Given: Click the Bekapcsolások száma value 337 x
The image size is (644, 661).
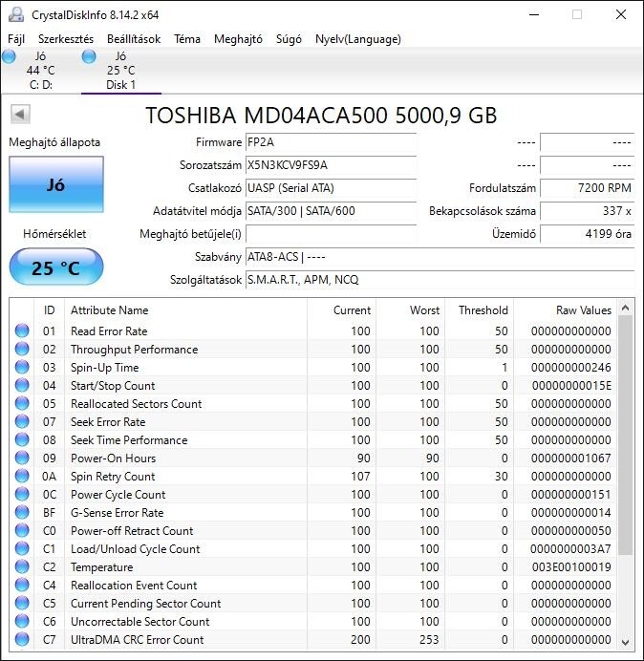Looking at the screenshot, I should pos(587,211).
